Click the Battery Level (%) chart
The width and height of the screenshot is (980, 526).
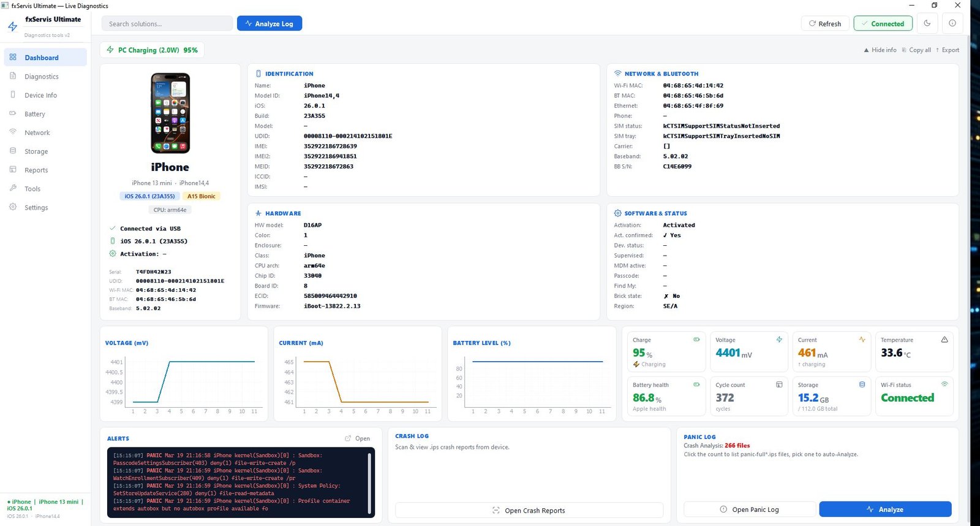[x=532, y=373]
